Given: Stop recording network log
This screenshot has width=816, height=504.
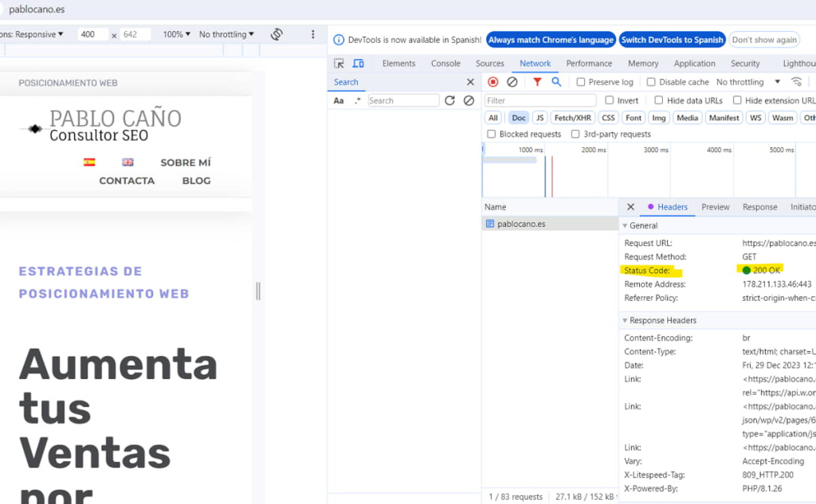Looking at the screenshot, I should [492, 82].
